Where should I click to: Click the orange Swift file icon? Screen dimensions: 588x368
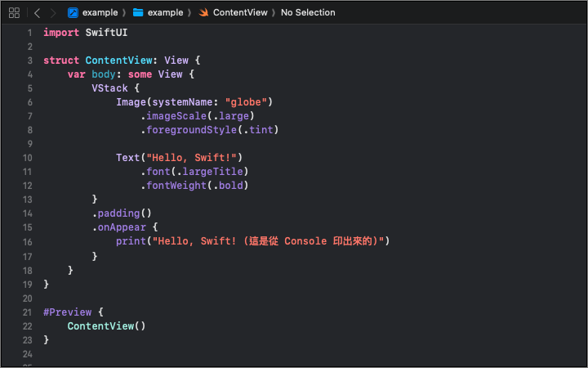click(203, 12)
